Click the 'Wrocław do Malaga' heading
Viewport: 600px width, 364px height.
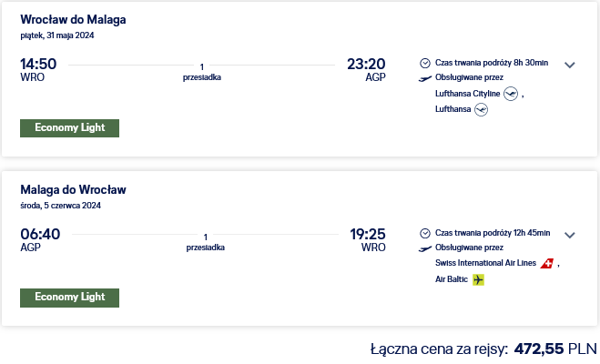(x=73, y=19)
